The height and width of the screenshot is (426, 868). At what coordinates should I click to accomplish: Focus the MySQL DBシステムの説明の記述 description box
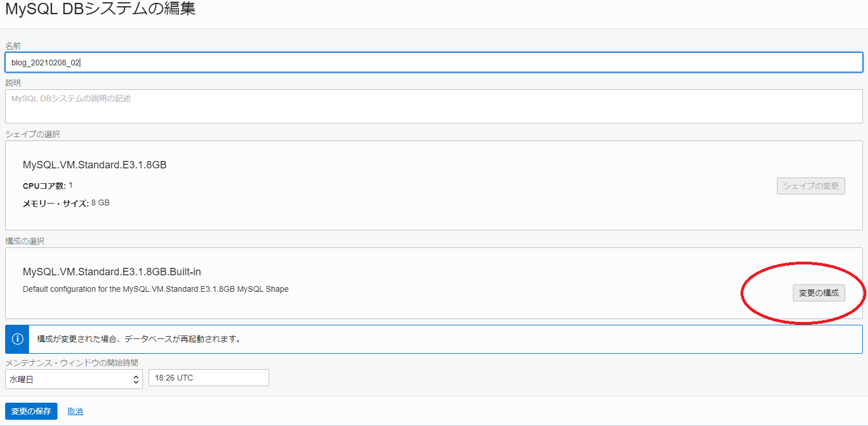click(x=434, y=106)
